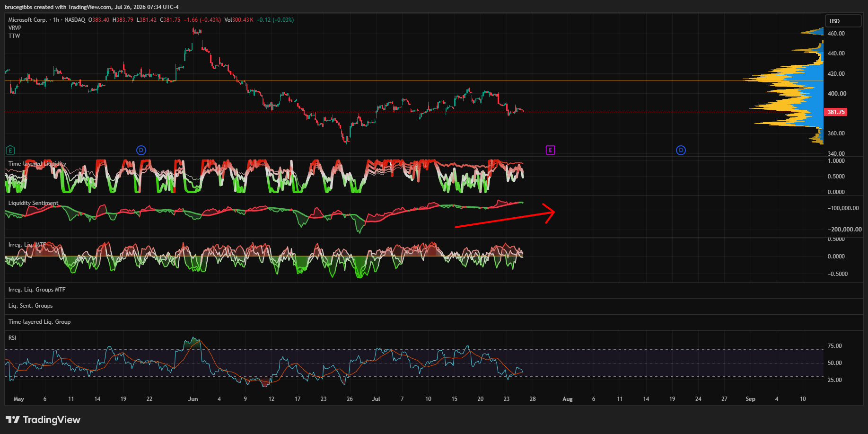Click the TTW indicator label
The width and height of the screenshot is (868, 434).
[14, 36]
